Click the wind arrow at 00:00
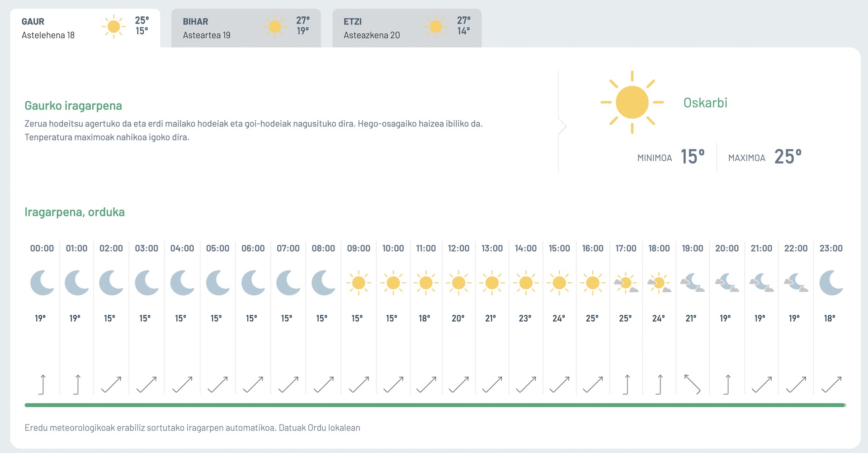The width and height of the screenshot is (868, 453). [42, 384]
